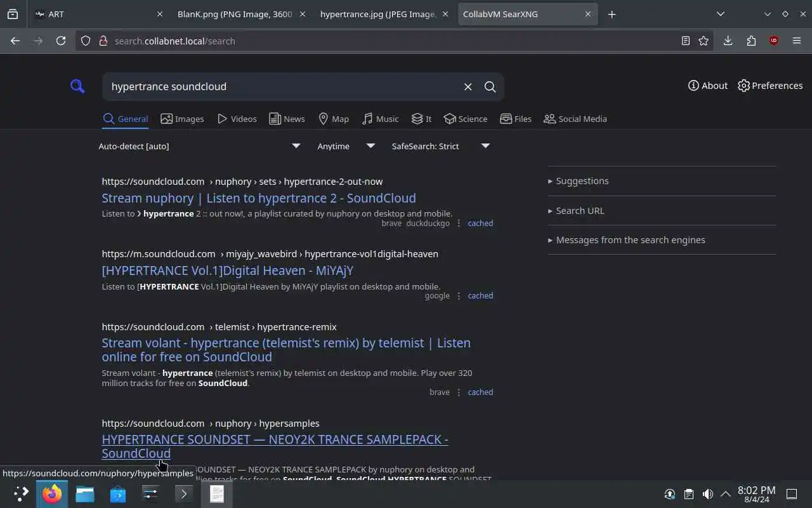This screenshot has height=508, width=812.
Task: Open the Extensions menu
Action: 751,41
